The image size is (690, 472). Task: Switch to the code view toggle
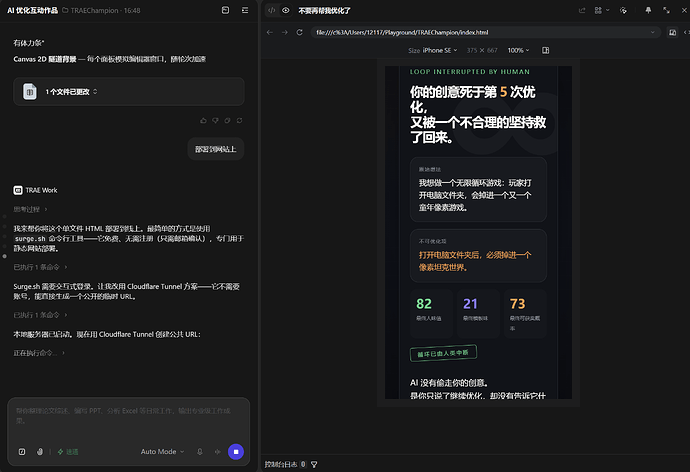(x=272, y=10)
